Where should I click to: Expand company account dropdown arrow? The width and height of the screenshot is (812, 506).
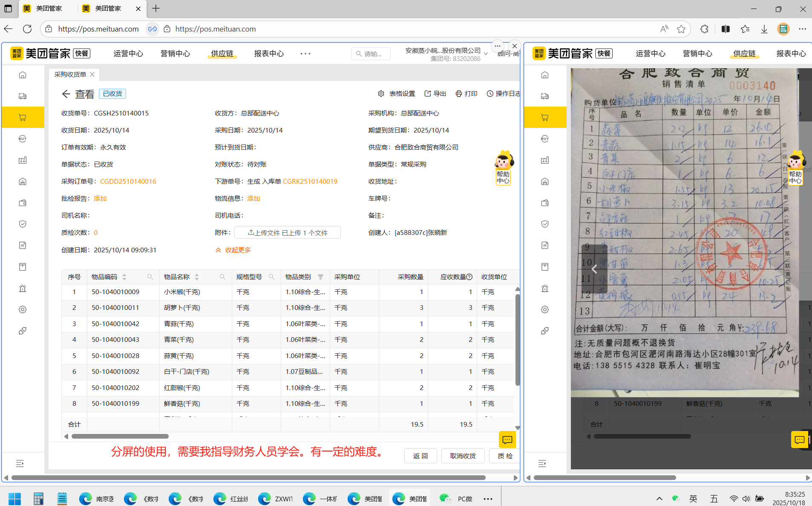point(486,54)
